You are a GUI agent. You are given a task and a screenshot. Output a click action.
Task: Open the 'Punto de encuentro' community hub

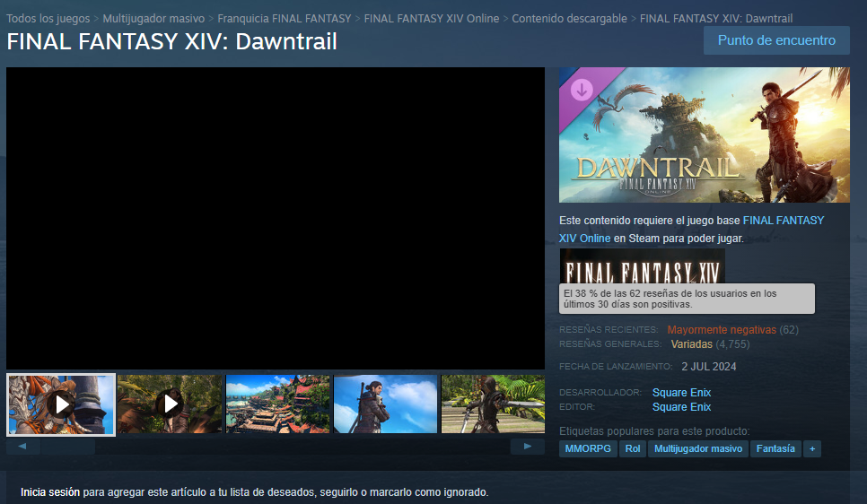coord(776,40)
